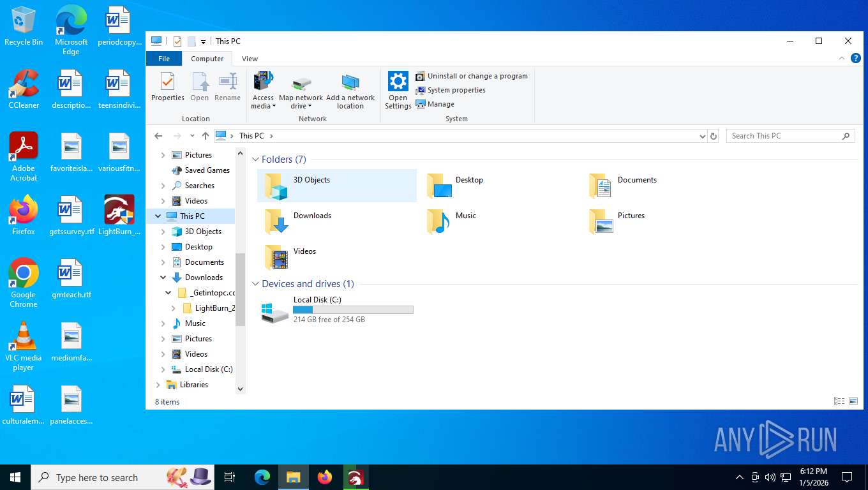Open the File tab
The width and height of the screenshot is (868, 490).
164,59
